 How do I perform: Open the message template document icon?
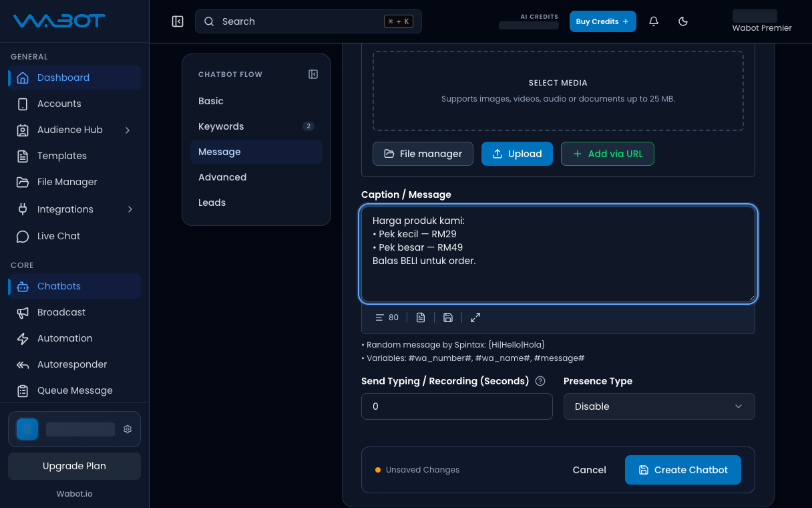tap(421, 317)
